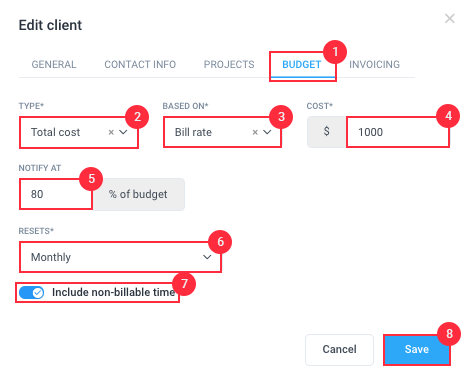473x387 pixels.
Task: Expand the Type dropdown chevron
Action: (x=123, y=132)
